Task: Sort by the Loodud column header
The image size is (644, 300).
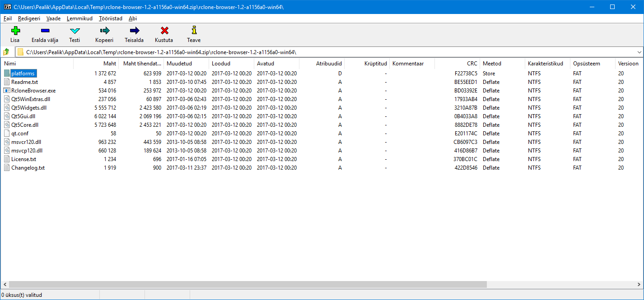Action: click(x=231, y=64)
